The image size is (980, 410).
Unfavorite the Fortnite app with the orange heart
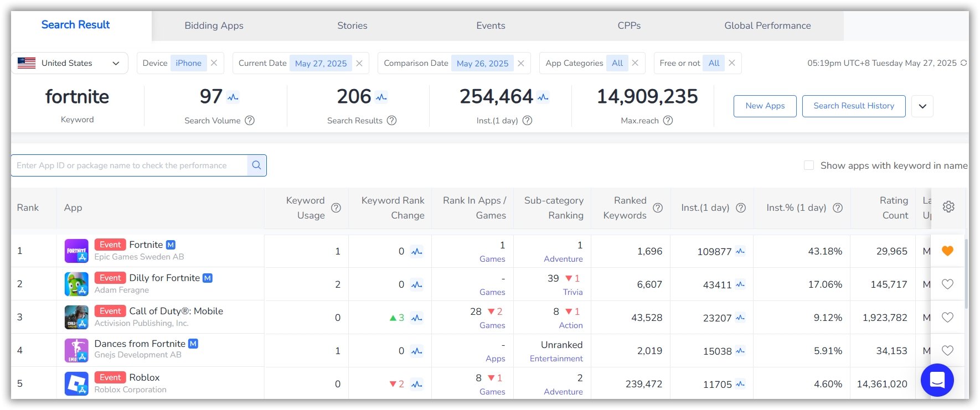947,251
